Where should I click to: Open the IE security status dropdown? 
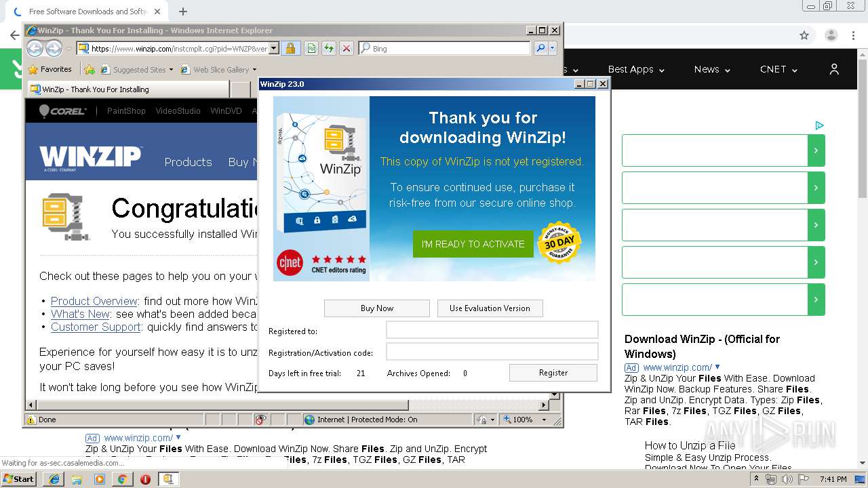pos(492,420)
